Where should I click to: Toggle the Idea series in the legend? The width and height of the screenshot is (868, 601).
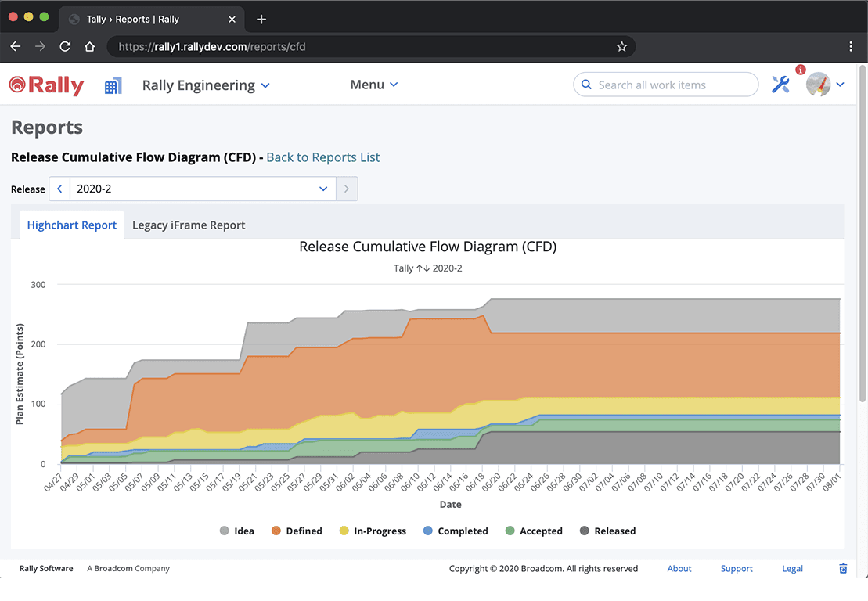click(236, 531)
